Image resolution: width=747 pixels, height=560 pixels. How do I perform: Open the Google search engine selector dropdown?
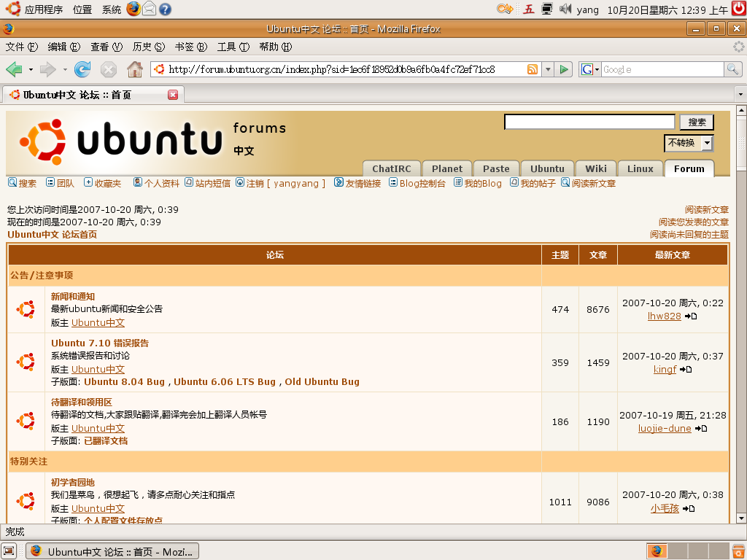[589, 69]
